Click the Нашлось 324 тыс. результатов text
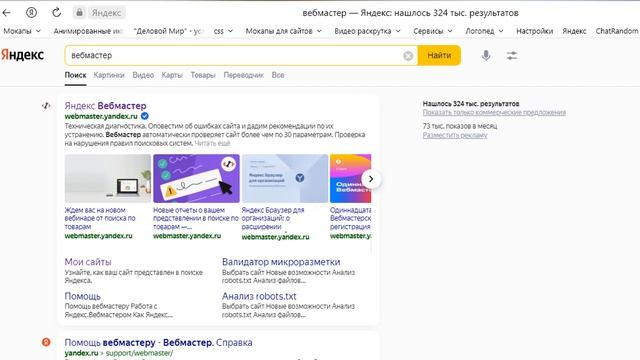640x360 pixels. point(471,104)
